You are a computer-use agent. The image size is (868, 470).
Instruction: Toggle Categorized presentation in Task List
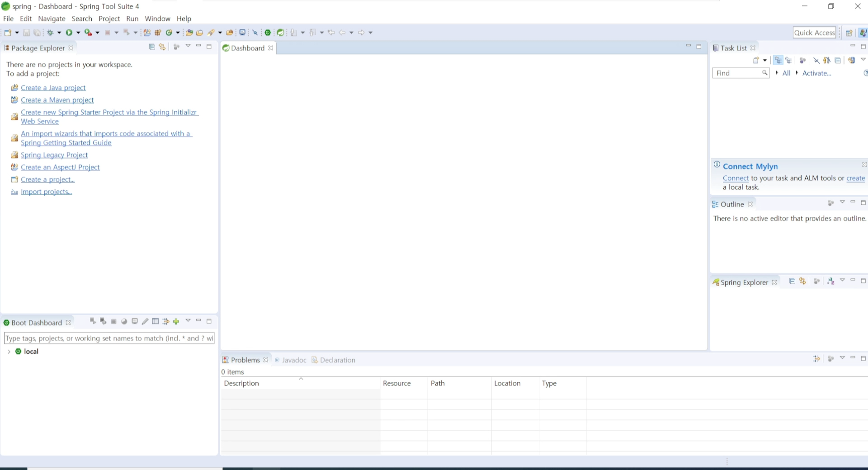coord(778,60)
